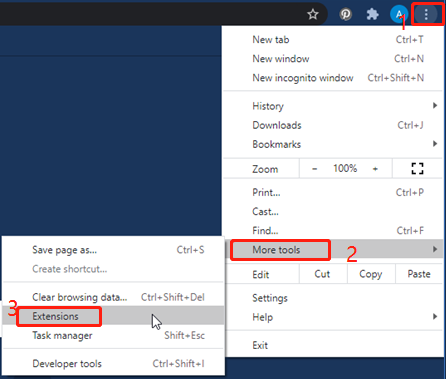Select Find... menu entry
446x379 pixels.
pos(333,230)
